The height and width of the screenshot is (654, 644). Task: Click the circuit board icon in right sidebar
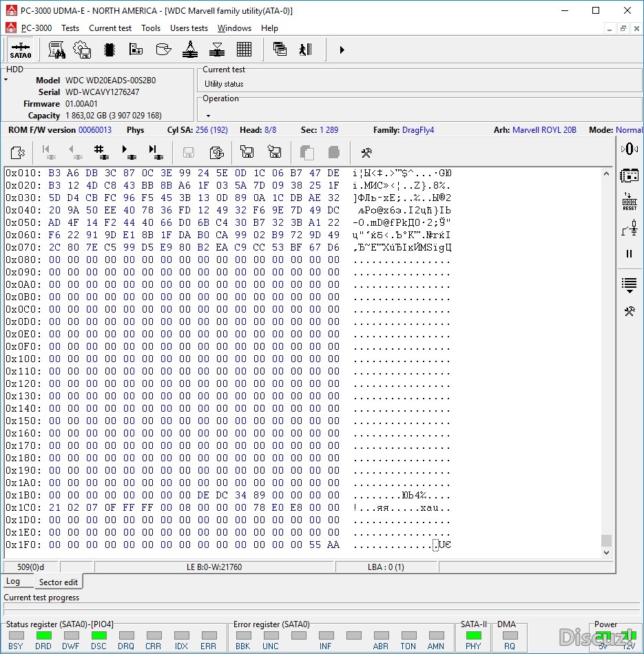click(629, 176)
